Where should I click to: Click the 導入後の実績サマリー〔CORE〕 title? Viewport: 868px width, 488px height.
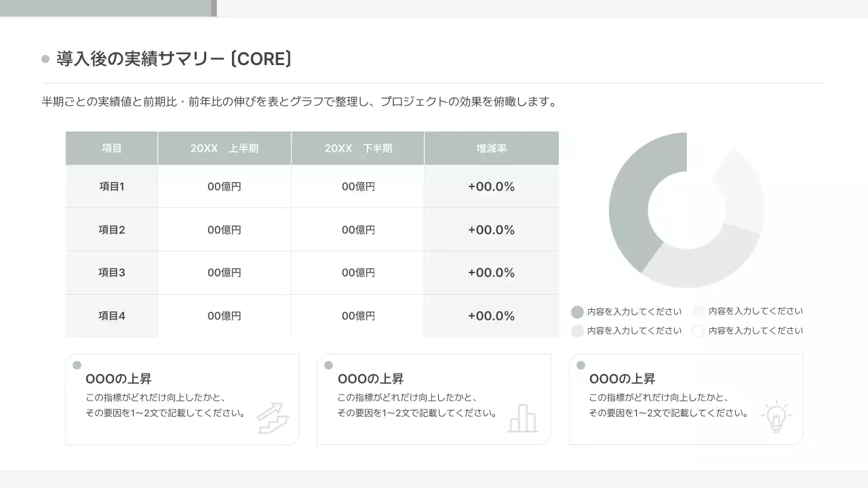pos(173,59)
